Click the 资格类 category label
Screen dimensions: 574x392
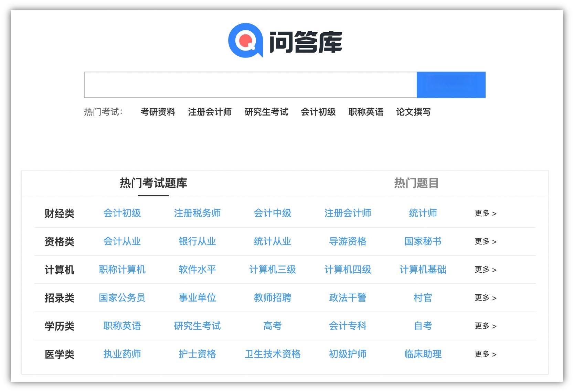coord(60,242)
